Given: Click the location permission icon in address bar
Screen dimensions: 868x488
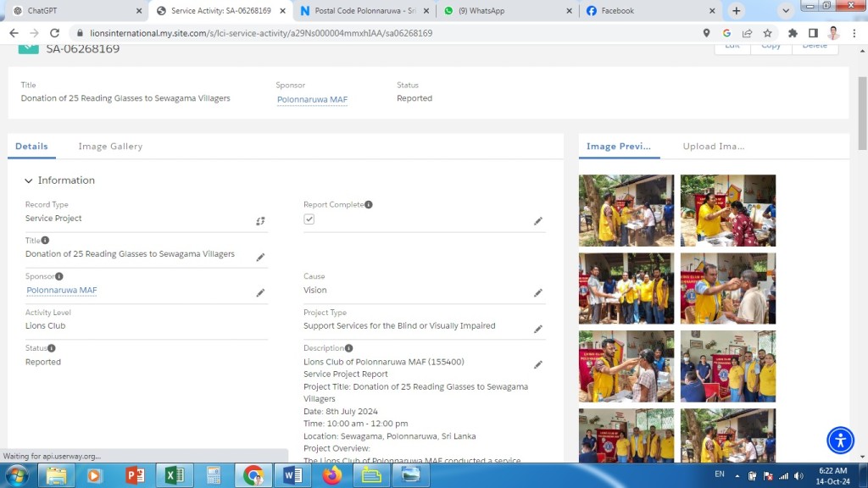Looking at the screenshot, I should 706,33.
